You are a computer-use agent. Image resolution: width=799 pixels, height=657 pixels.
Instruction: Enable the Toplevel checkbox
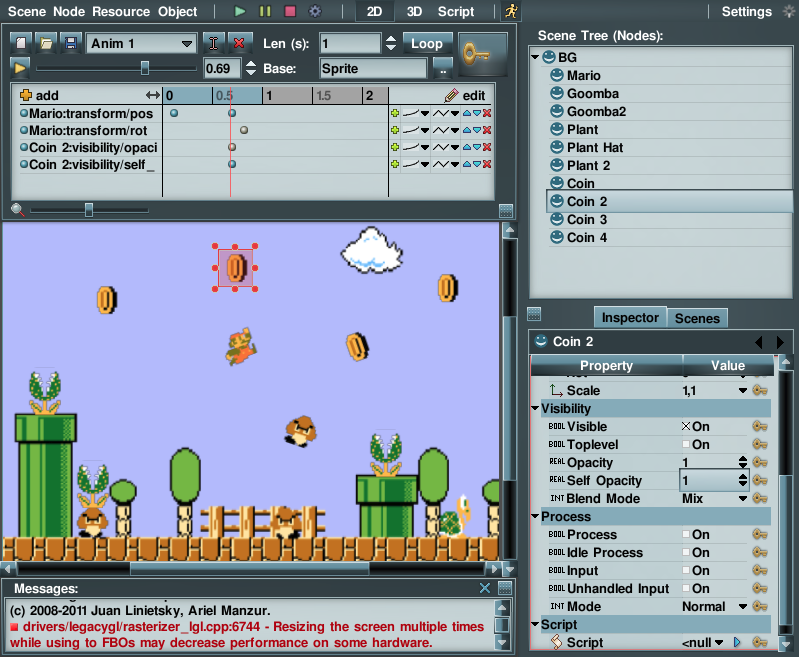(x=686, y=444)
